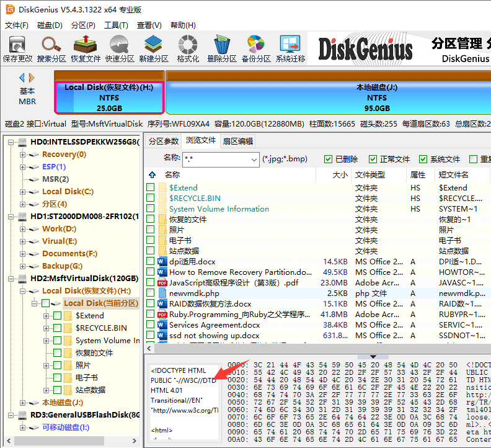Click the PDF icon of Ruby.Programming
Screen dimensions: 491x448
162,315
